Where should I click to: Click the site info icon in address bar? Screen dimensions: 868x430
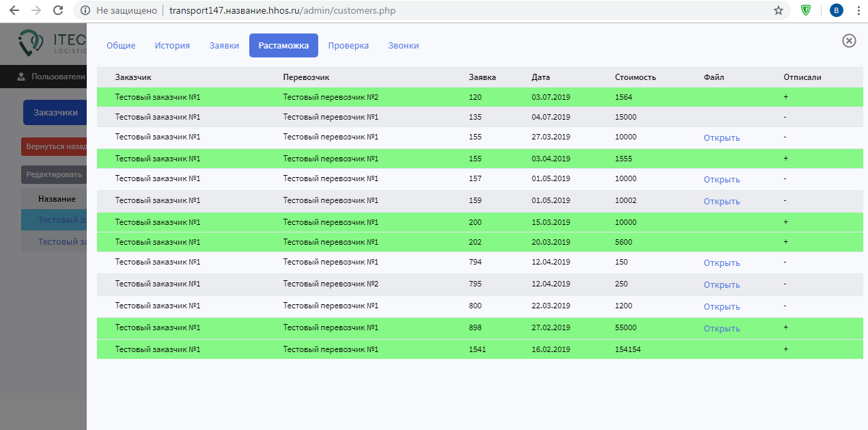click(85, 10)
